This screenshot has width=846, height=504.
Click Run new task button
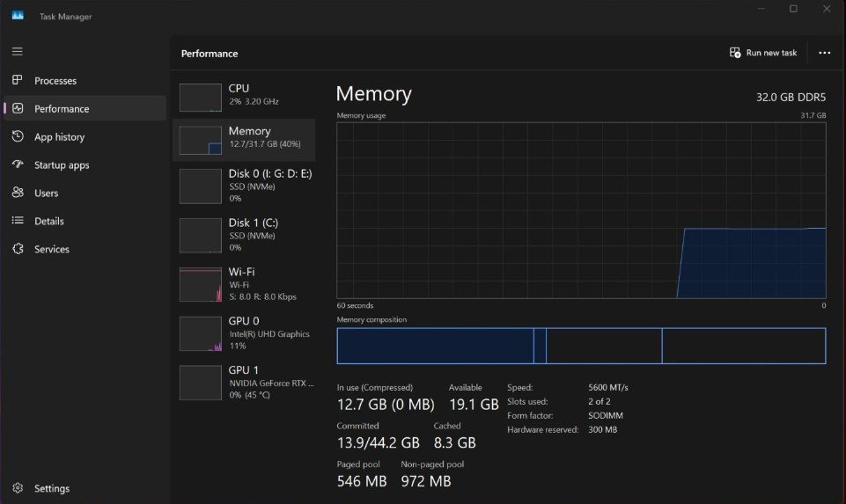(763, 53)
